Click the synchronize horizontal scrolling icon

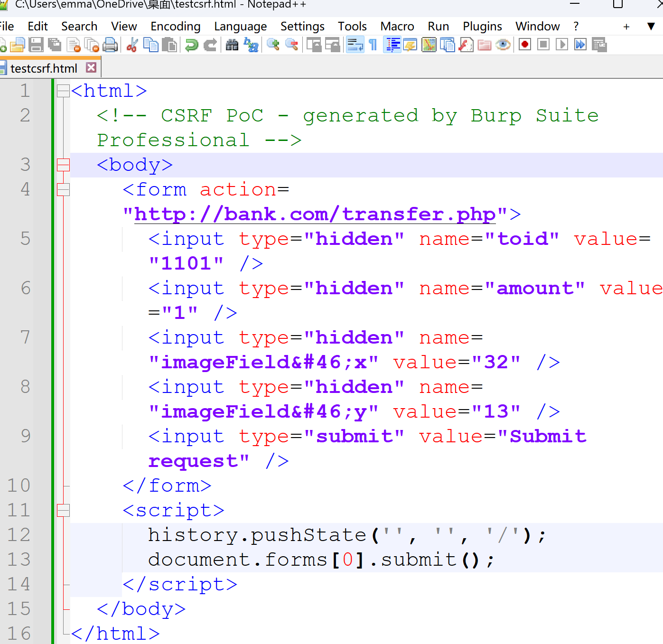tap(332, 45)
